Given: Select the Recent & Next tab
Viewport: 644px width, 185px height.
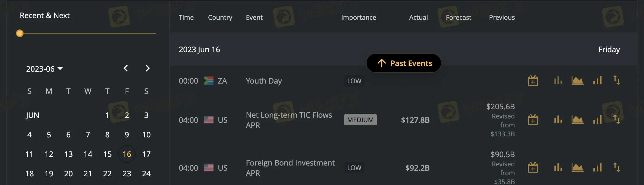Looking at the screenshot, I should pos(45,15).
